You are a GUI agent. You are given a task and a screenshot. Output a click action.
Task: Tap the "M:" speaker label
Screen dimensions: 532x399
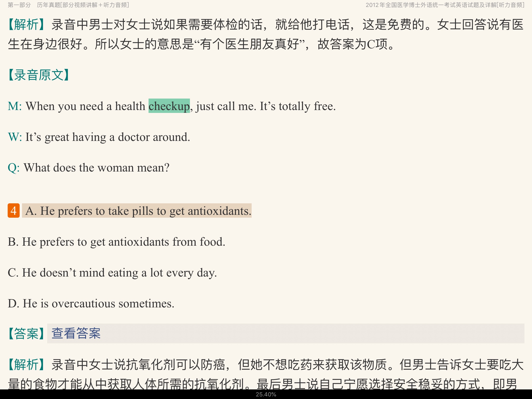[15, 106]
